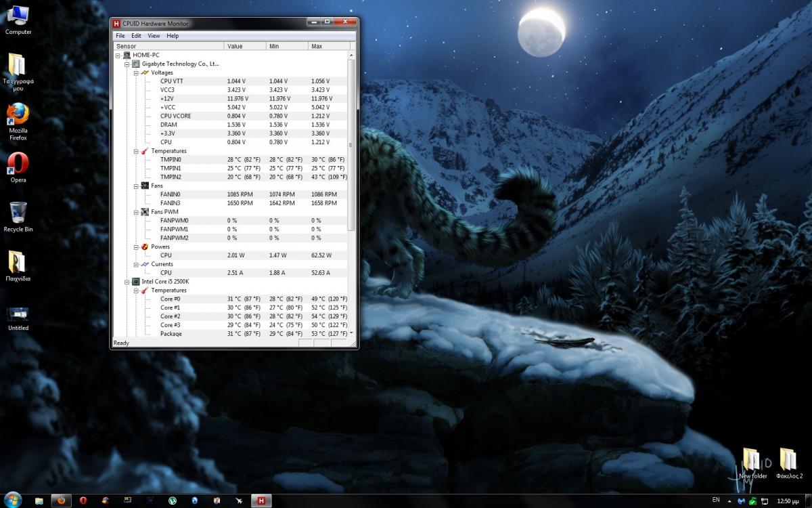812x508 pixels.
Task: Select the Παιχνίδια folder on desktop
Action: pyautogui.click(x=18, y=266)
